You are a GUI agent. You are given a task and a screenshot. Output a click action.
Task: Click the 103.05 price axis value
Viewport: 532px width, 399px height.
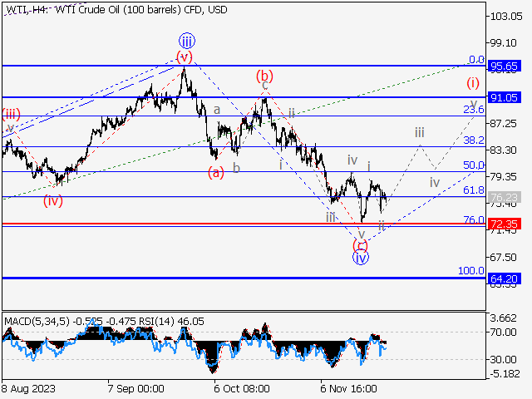click(506, 16)
